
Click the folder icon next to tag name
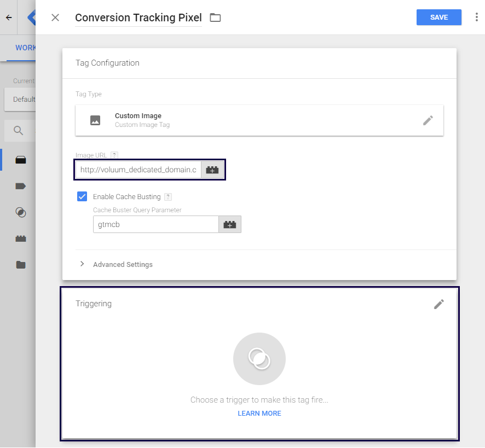point(215,18)
